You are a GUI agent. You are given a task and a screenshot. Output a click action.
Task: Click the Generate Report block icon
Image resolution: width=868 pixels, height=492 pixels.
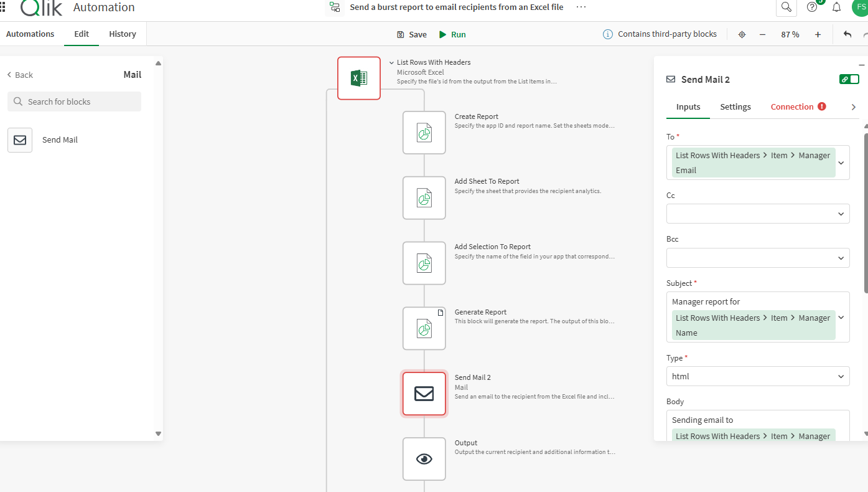coord(424,328)
